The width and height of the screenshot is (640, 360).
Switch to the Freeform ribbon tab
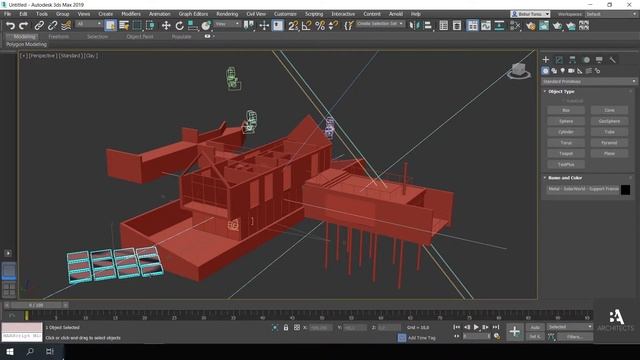[59, 36]
